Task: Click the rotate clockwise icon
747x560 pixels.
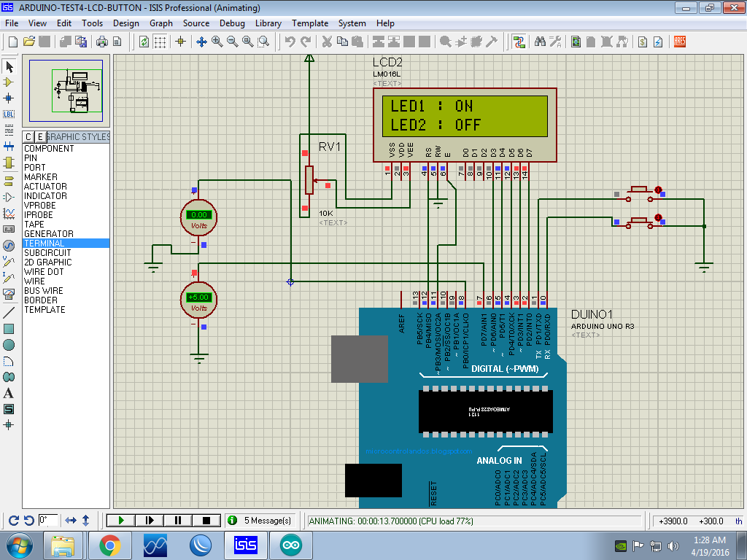Action: (x=14, y=521)
